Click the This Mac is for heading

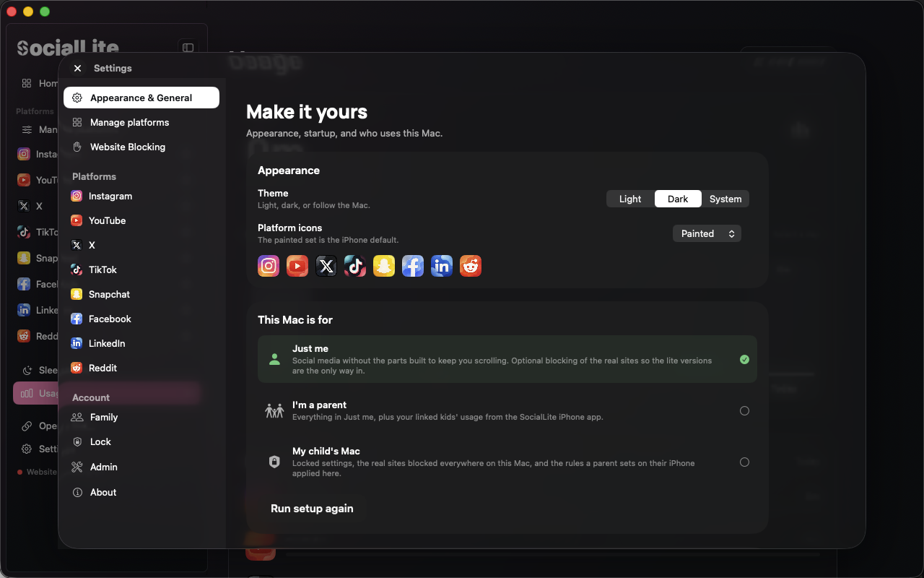click(x=295, y=319)
